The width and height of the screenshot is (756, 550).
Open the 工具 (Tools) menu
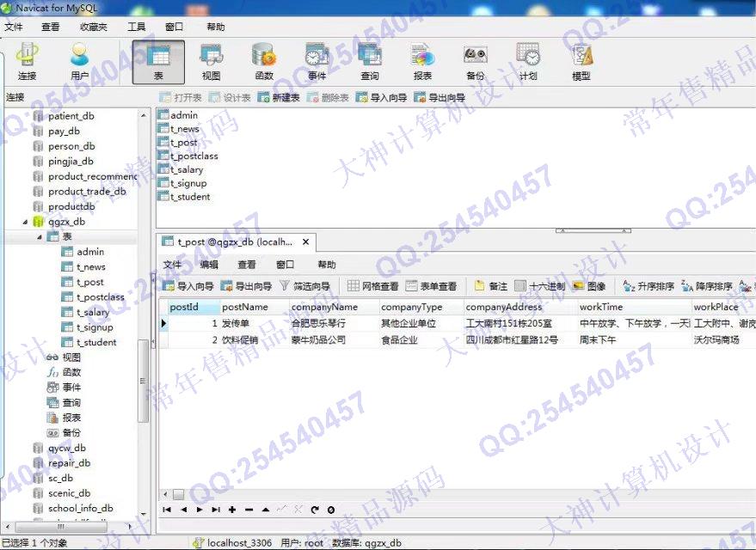[x=136, y=27]
